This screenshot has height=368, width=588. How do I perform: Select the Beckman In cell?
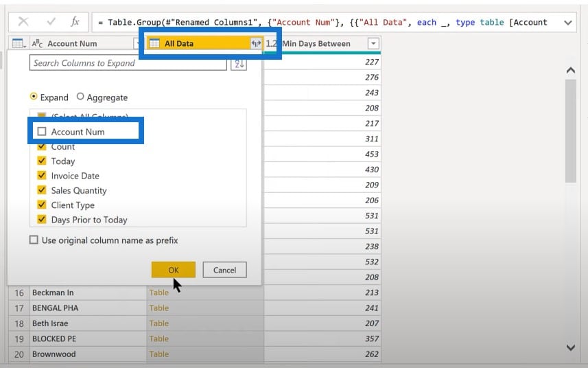(88, 292)
